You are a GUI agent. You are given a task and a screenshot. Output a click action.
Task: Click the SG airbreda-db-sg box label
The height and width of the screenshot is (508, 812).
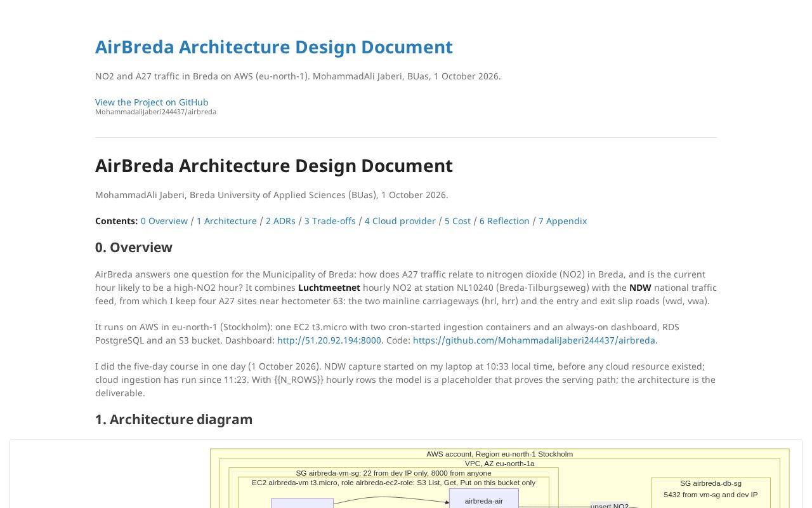coord(710,483)
